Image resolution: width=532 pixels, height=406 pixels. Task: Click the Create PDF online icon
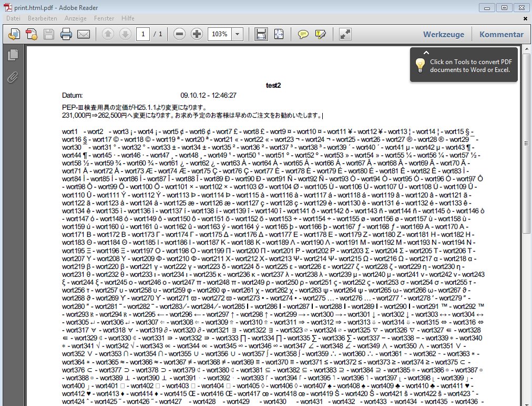pyautogui.click(x=31, y=35)
